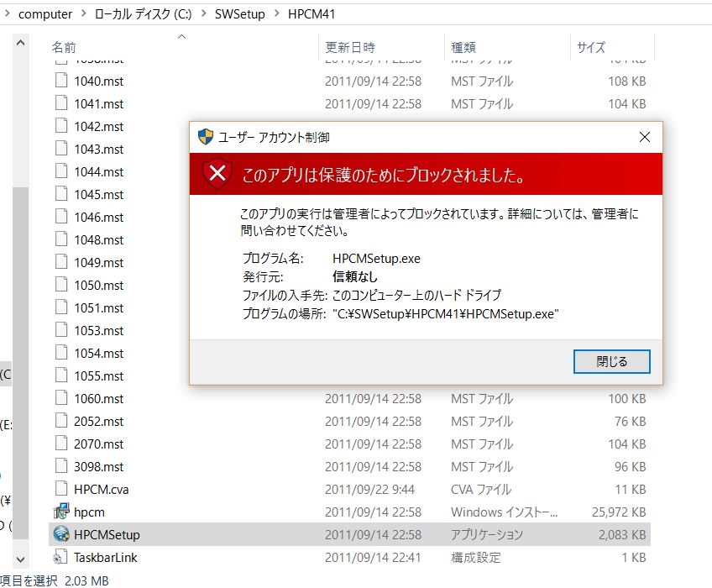Click the 2011/09/22 9:44 date value
Image resolution: width=712 pixels, height=588 pixels.
click(x=369, y=490)
